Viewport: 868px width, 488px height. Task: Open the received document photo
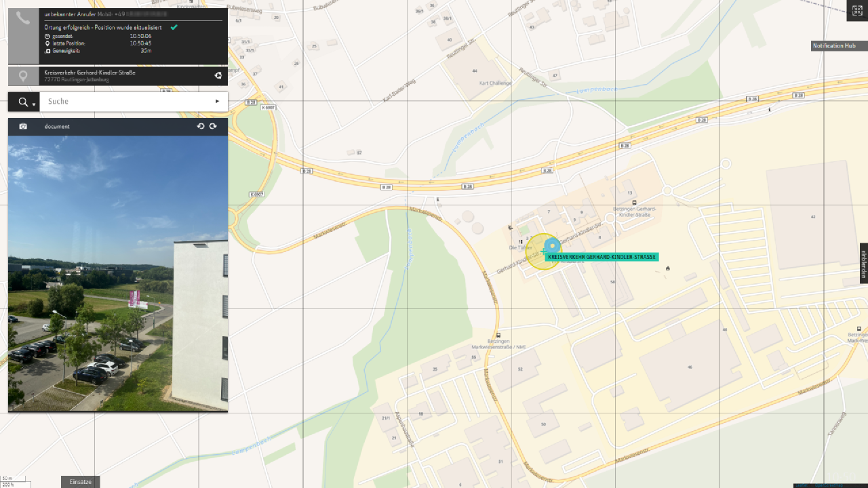[118, 273]
